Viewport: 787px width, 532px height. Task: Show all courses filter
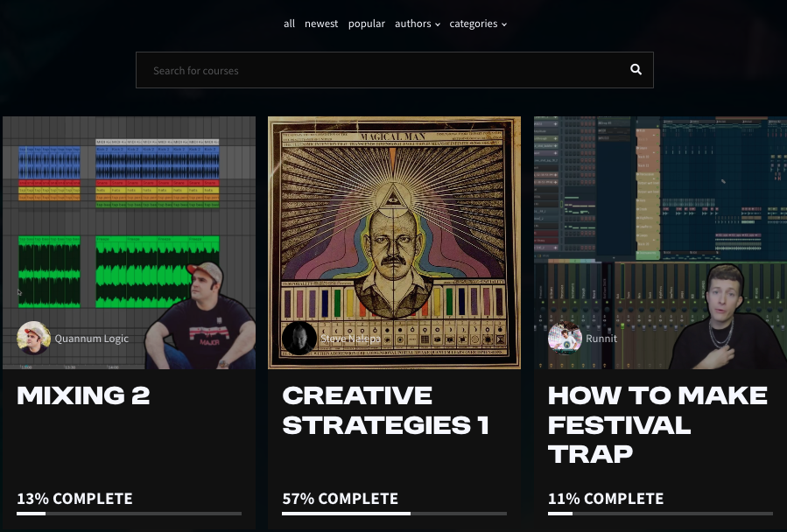289,24
